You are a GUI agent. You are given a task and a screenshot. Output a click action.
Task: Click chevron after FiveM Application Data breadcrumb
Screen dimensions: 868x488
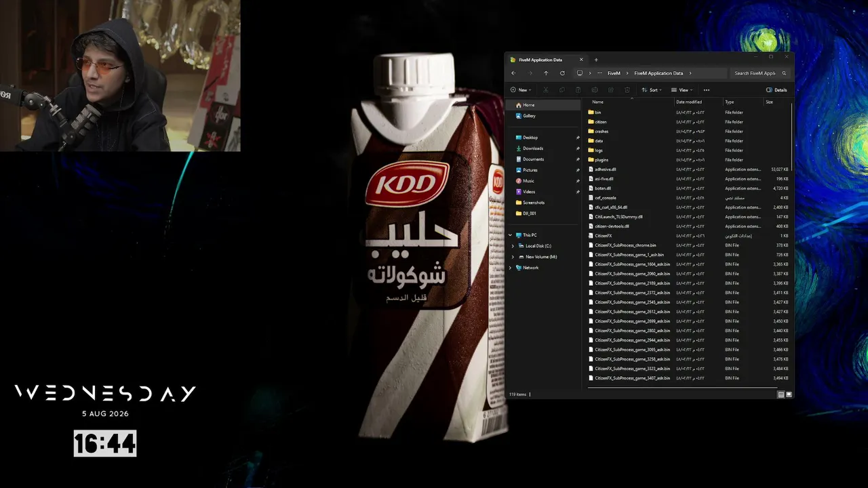click(690, 73)
